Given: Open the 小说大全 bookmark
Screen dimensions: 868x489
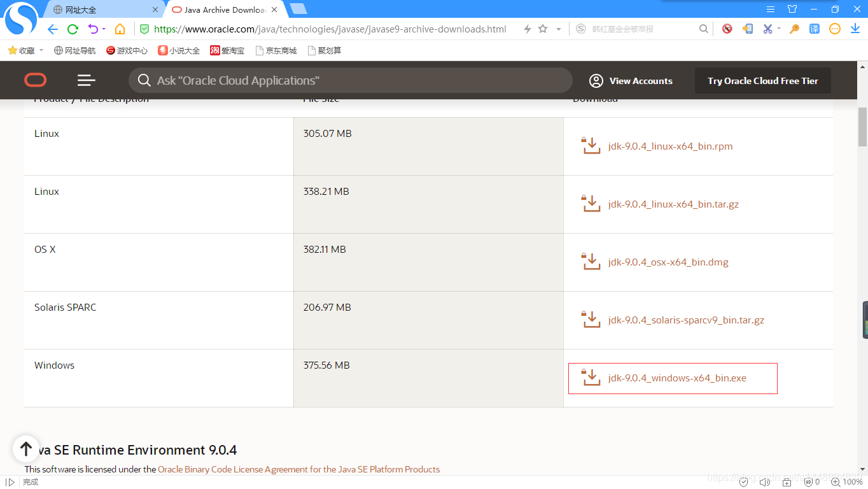Looking at the screenshot, I should pos(179,50).
